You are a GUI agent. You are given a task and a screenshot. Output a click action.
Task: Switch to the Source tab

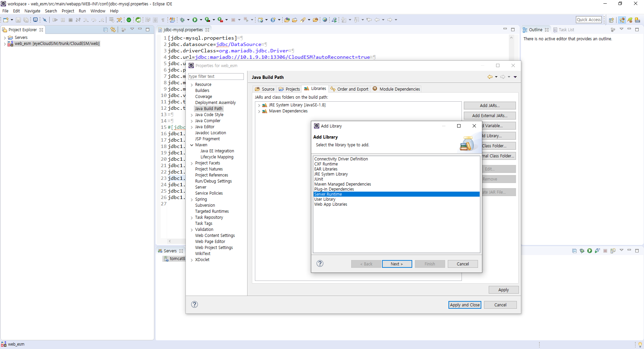[264, 89]
